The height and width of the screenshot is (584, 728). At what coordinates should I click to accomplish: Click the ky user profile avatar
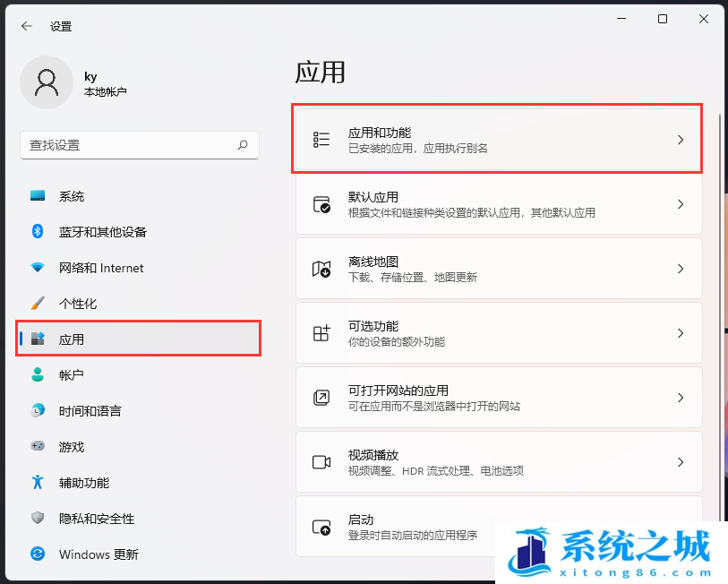click(46, 83)
